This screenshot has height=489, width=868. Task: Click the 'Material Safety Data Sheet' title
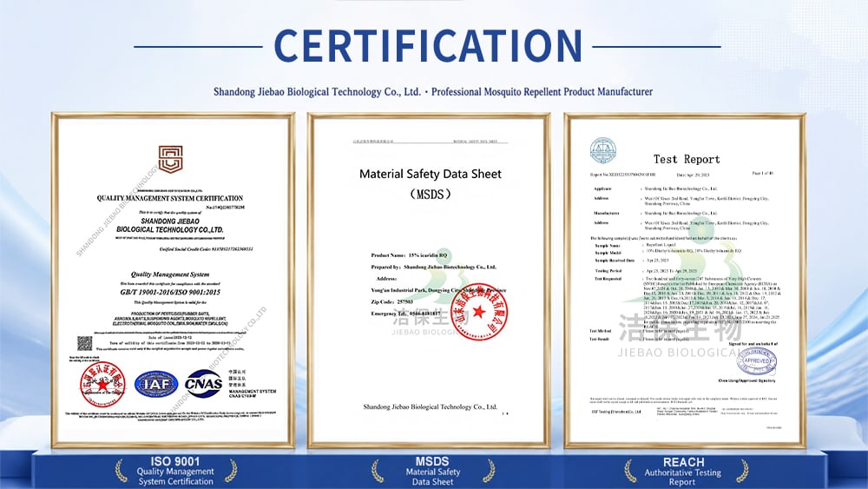pos(431,174)
